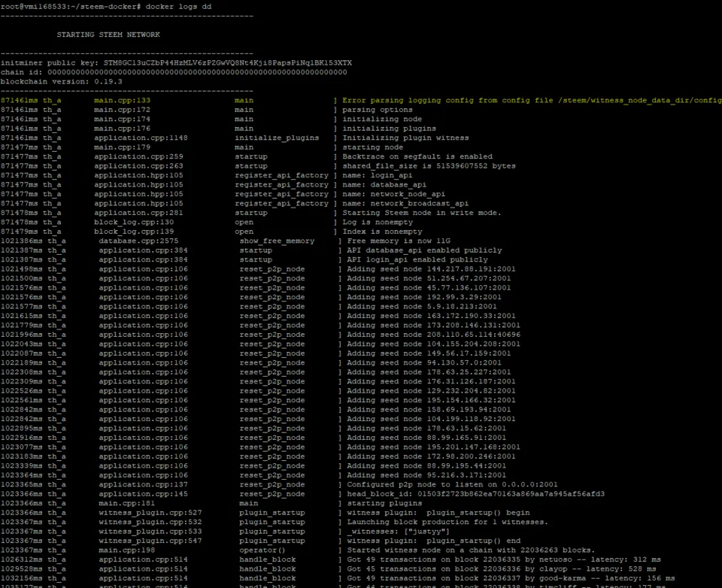The height and width of the screenshot is (588, 722).
Task: Click seed node 192.99.3.29:2001 line
Action: click(424, 297)
